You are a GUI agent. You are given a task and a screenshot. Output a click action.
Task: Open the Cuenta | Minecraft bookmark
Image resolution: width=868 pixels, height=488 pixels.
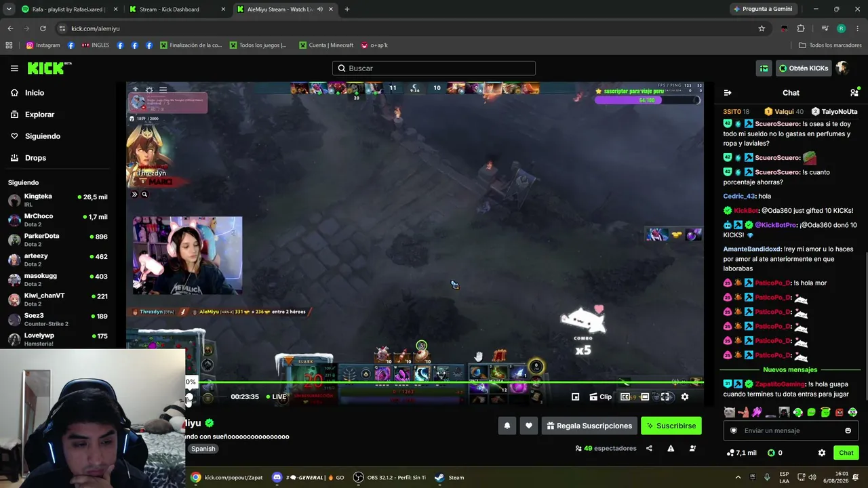click(x=325, y=45)
